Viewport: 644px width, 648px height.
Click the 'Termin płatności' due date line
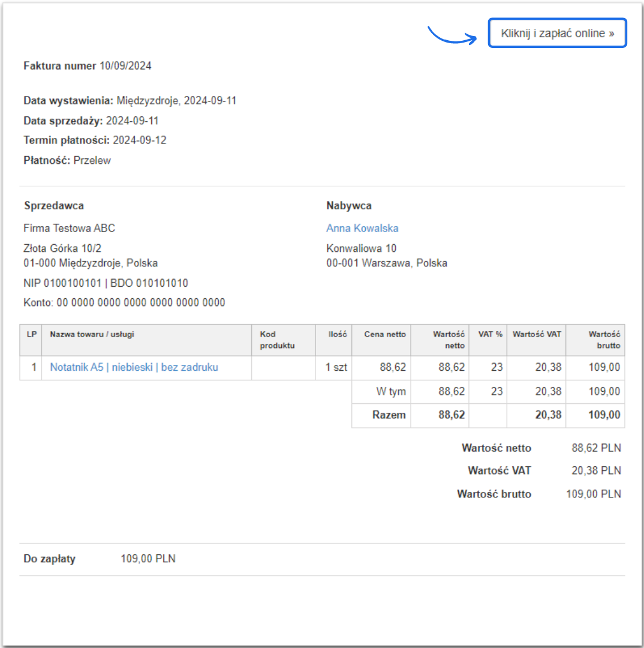tap(95, 140)
